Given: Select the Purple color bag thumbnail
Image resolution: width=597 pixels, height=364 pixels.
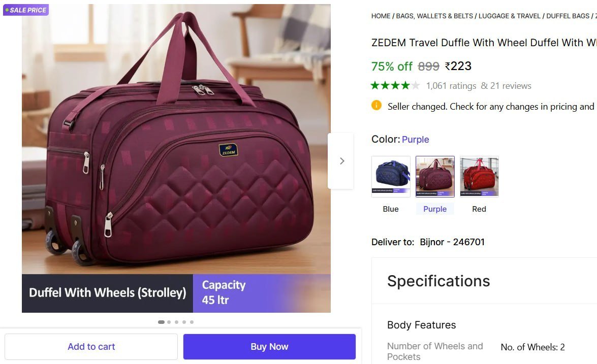Looking at the screenshot, I should tap(435, 176).
